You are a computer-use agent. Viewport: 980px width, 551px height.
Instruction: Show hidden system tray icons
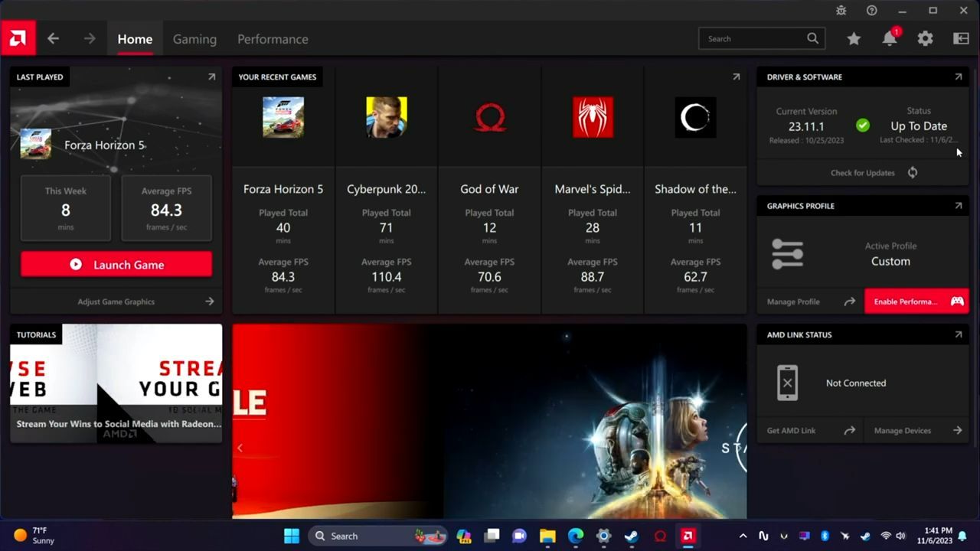[x=742, y=536]
